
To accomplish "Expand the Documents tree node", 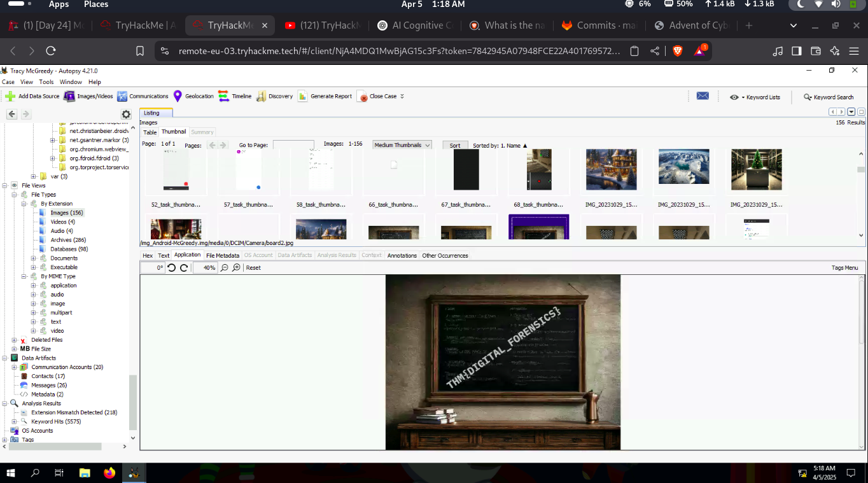I will [x=34, y=258].
